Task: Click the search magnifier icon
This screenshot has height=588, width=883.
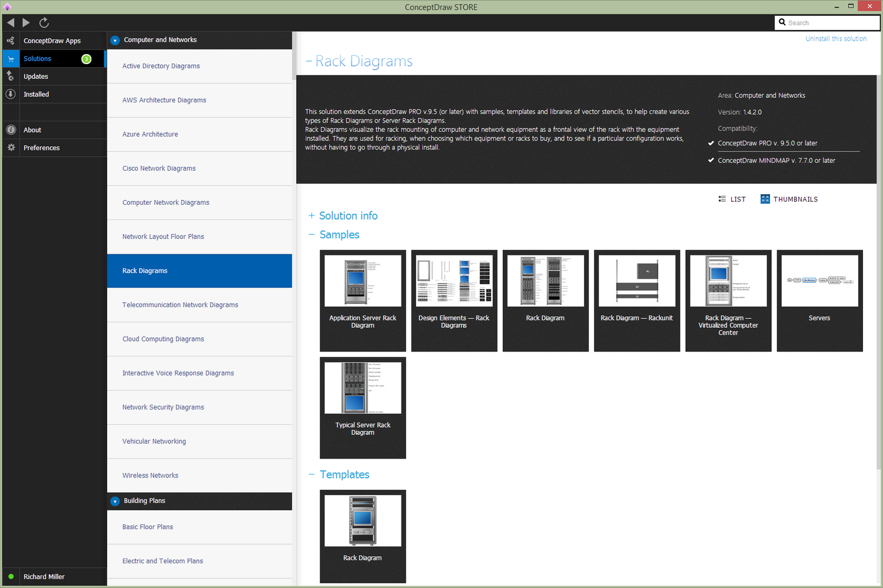Action: [782, 22]
